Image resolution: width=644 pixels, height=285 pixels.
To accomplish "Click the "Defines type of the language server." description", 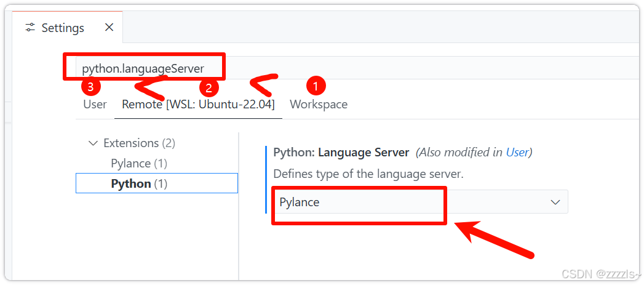I will tap(368, 174).
